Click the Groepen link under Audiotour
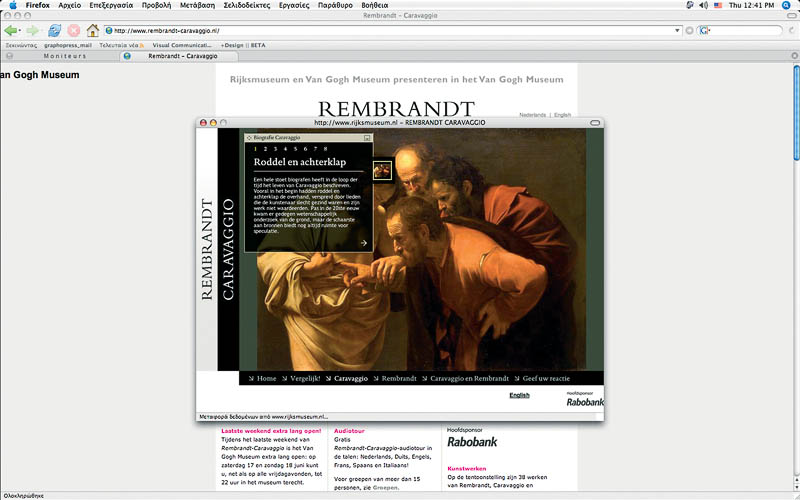 [x=386, y=488]
